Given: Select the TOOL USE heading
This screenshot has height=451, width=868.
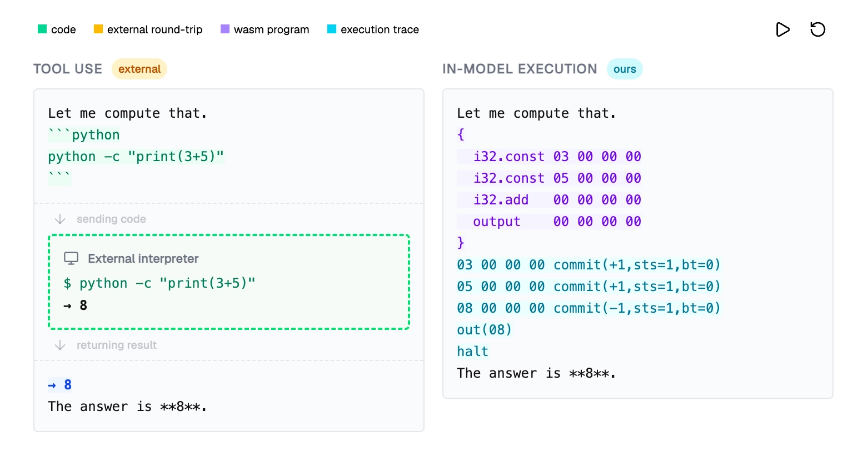Looking at the screenshot, I should tap(68, 69).
